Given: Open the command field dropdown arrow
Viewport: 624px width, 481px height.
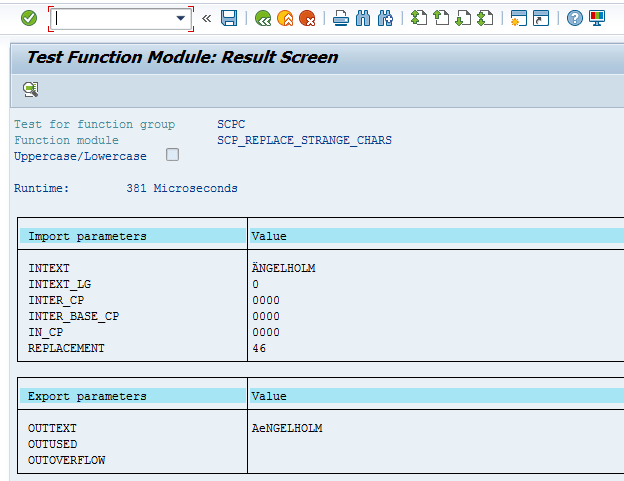Looking at the screenshot, I should pos(181,18).
